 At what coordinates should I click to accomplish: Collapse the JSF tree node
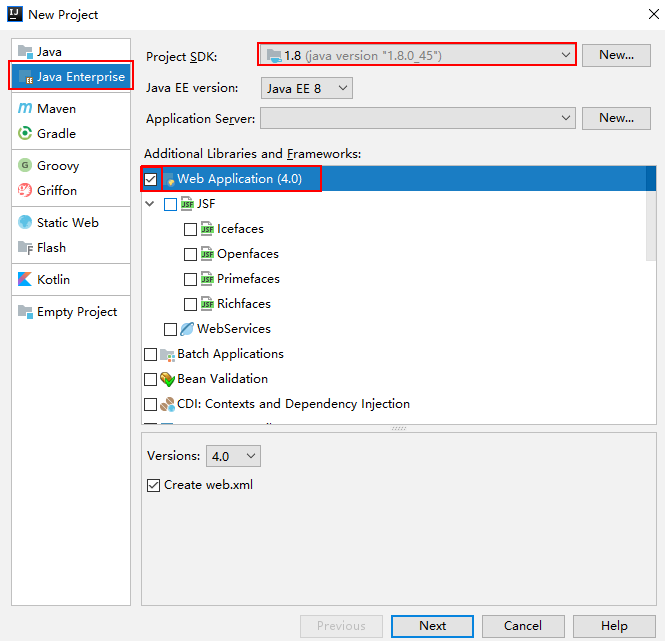(150, 204)
